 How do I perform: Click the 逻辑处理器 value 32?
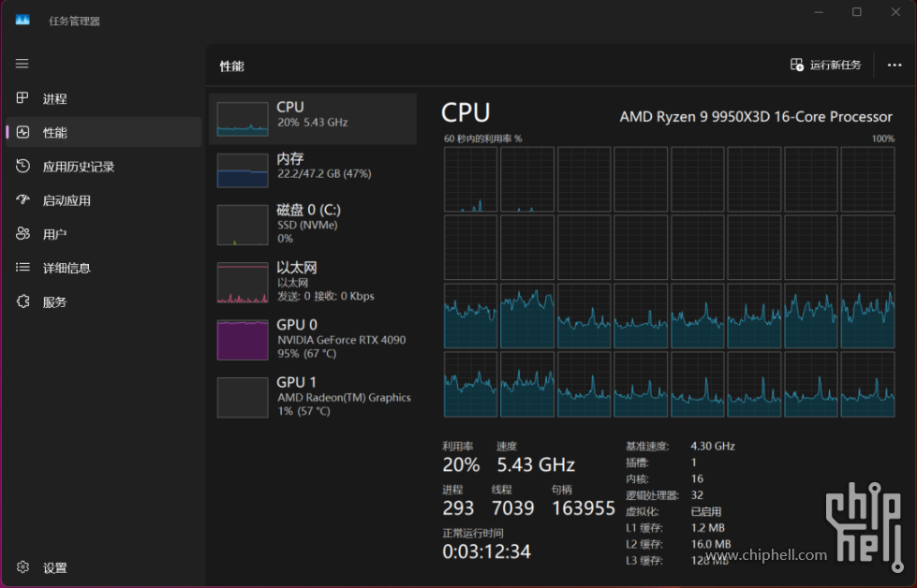(697, 495)
